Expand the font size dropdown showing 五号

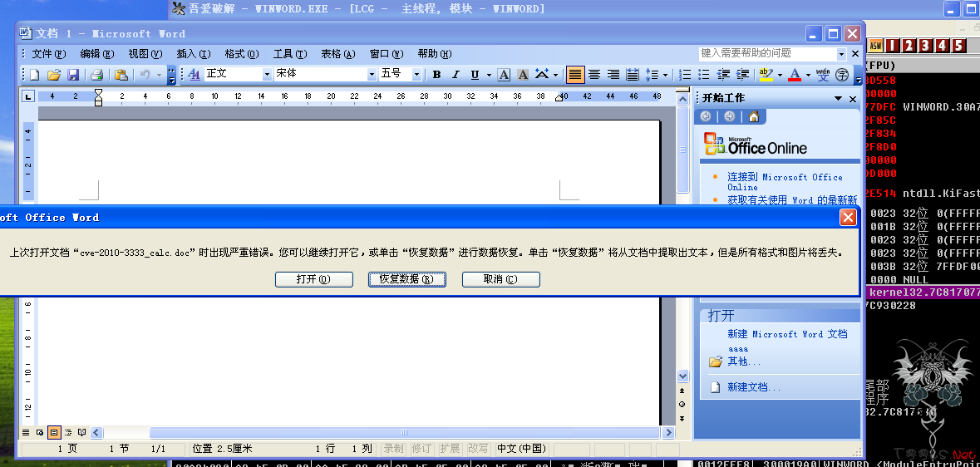[417, 75]
